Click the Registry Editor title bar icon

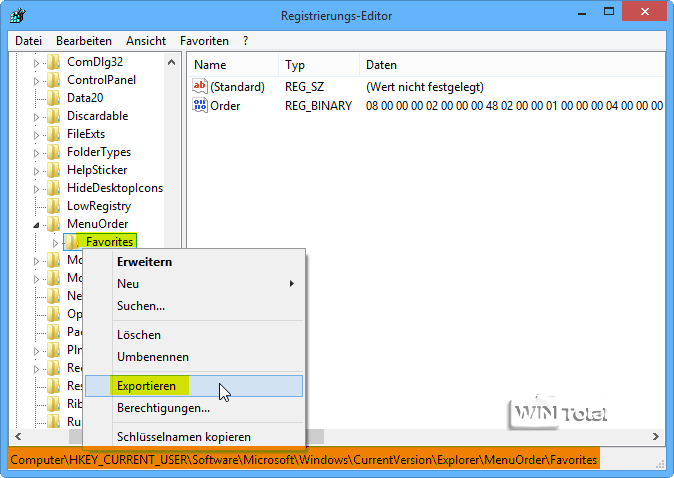point(18,15)
